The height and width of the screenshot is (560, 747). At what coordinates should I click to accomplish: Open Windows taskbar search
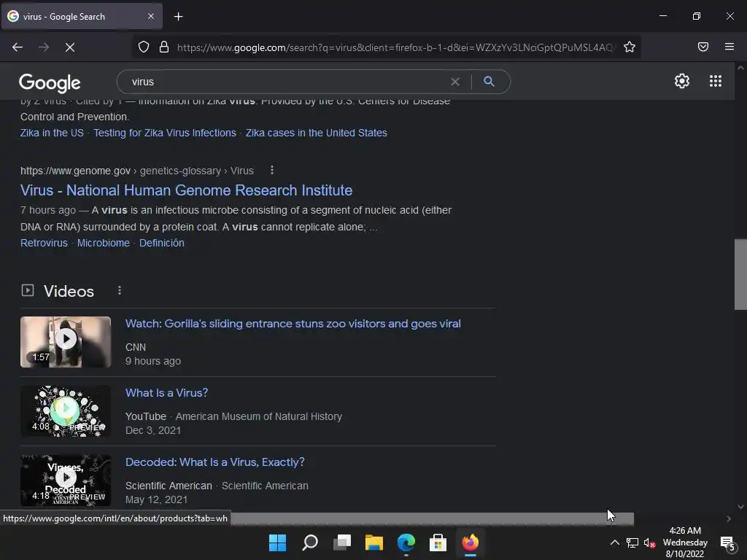coord(309,542)
